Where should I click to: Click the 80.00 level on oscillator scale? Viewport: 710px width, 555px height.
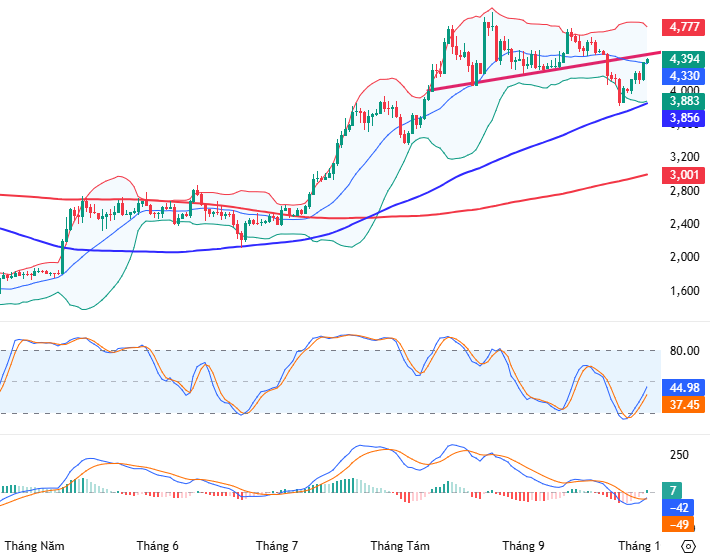coord(684,351)
